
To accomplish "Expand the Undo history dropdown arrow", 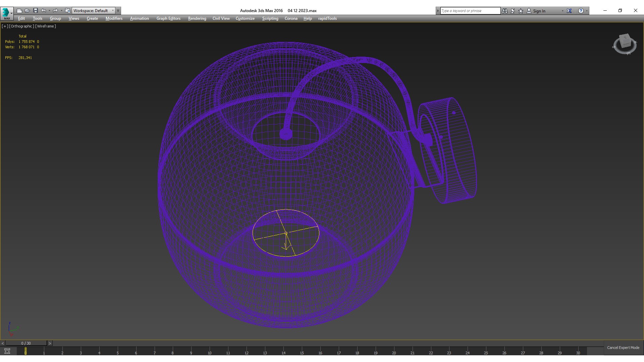I will 49,11.
